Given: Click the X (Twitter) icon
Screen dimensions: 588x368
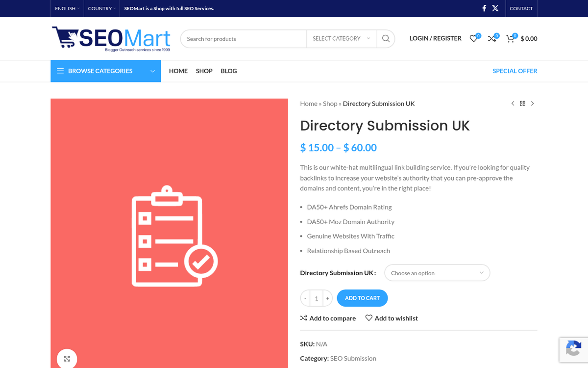Looking at the screenshot, I should (495, 8).
